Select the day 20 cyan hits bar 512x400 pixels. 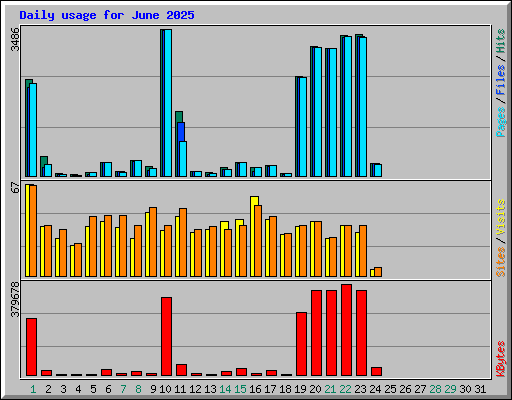pyautogui.click(x=318, y=112)
